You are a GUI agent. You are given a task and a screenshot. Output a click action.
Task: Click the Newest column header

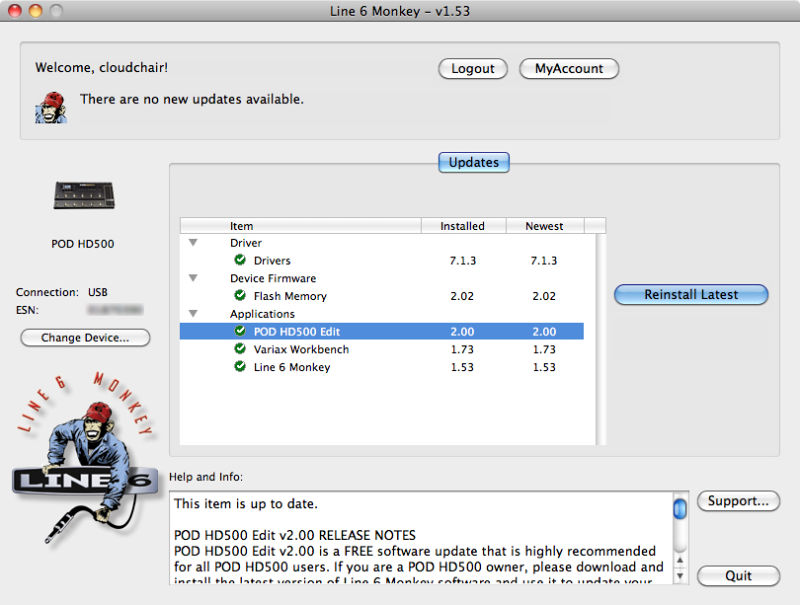[x=545, y=225]
